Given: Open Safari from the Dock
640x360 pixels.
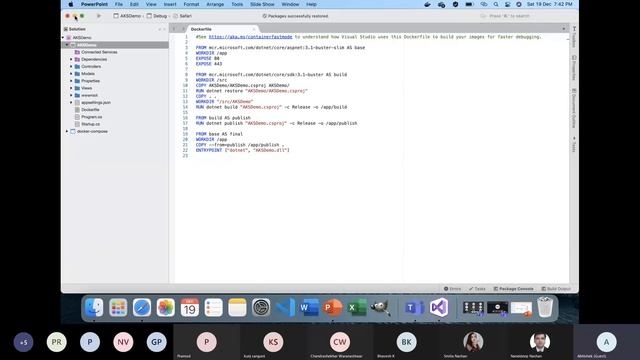Looking at the screenshot, I should pyautogui.click(x=142, y=307).
